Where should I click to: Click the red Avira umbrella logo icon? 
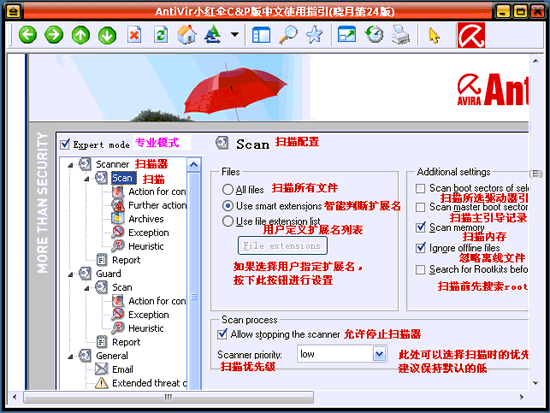[471, 35]
